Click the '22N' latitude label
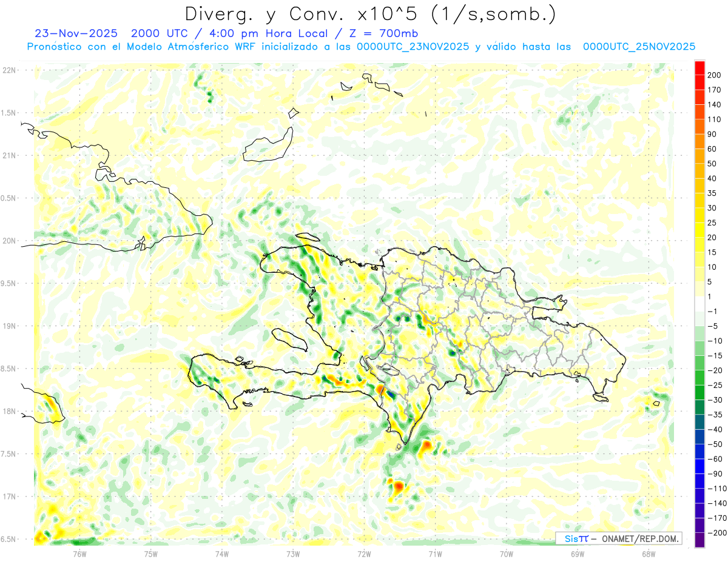Screen dimensions: 728x562 click(x=9, y=70)
